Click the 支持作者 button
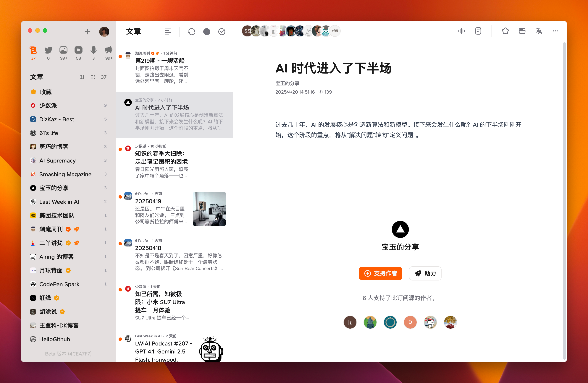 point(380,273)
